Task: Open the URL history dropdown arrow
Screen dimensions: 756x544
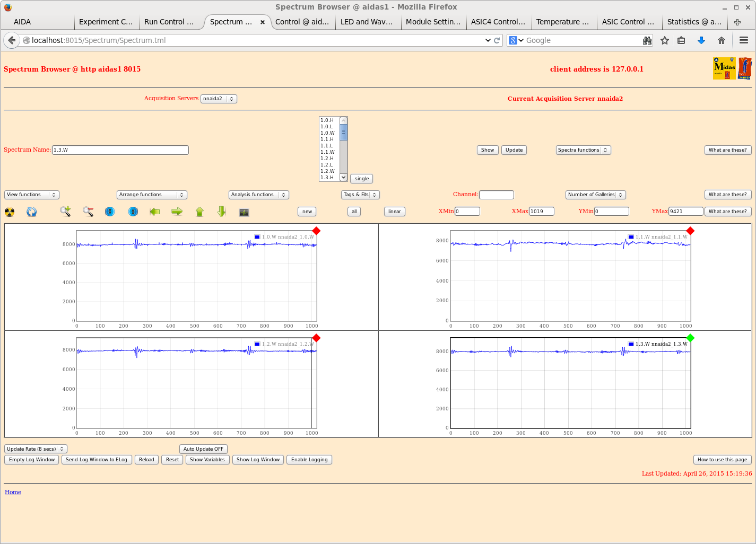Action: click(x=488, y=40)
